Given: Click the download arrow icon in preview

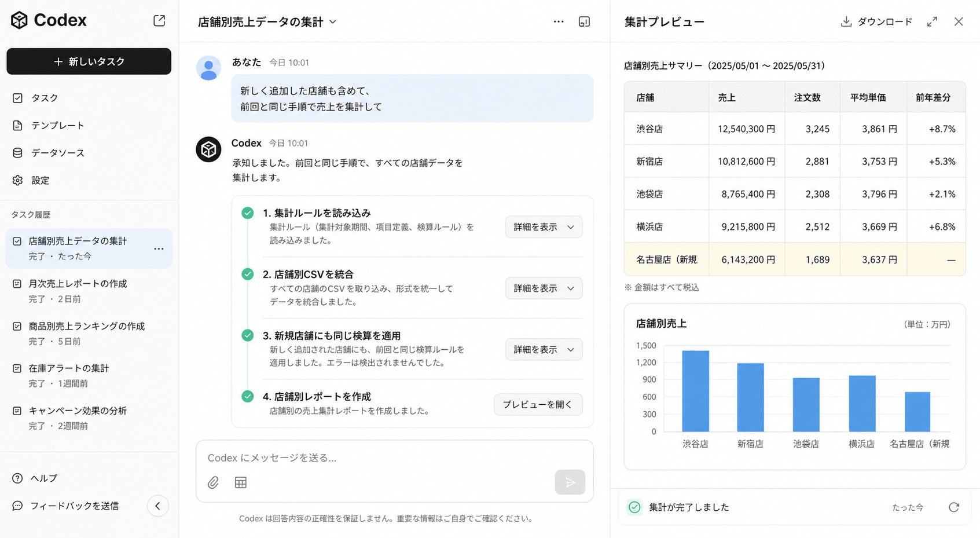Looking at the screenshot, I should coord(846,21).
